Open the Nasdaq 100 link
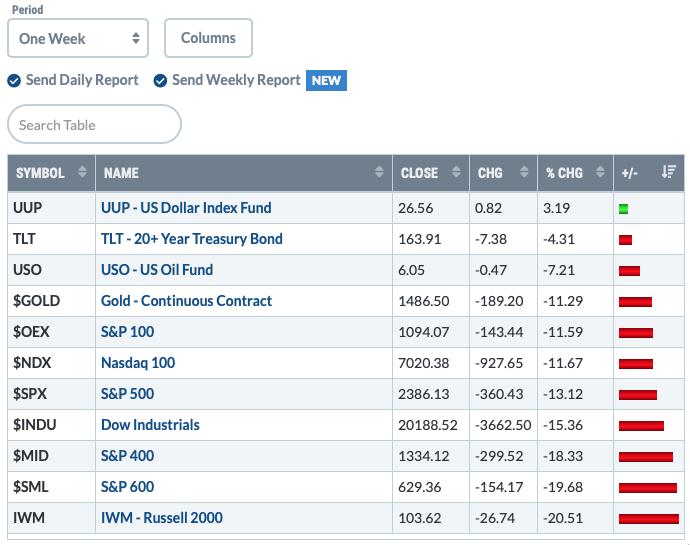 click(138, 363)
